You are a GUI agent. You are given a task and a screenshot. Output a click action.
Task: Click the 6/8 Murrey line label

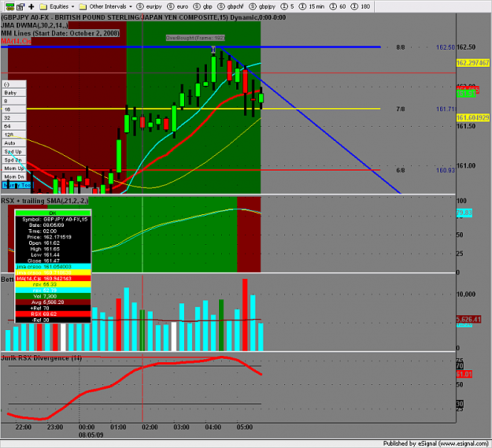point(401,170)
